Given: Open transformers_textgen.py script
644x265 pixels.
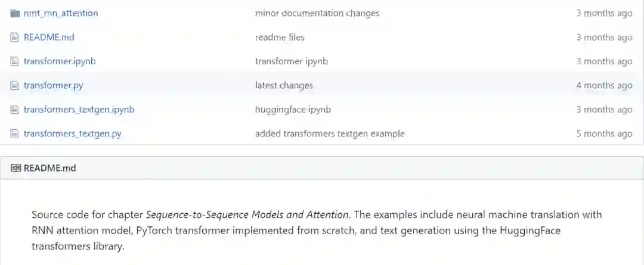Looking at the screenshot, I should click(72, 133).
